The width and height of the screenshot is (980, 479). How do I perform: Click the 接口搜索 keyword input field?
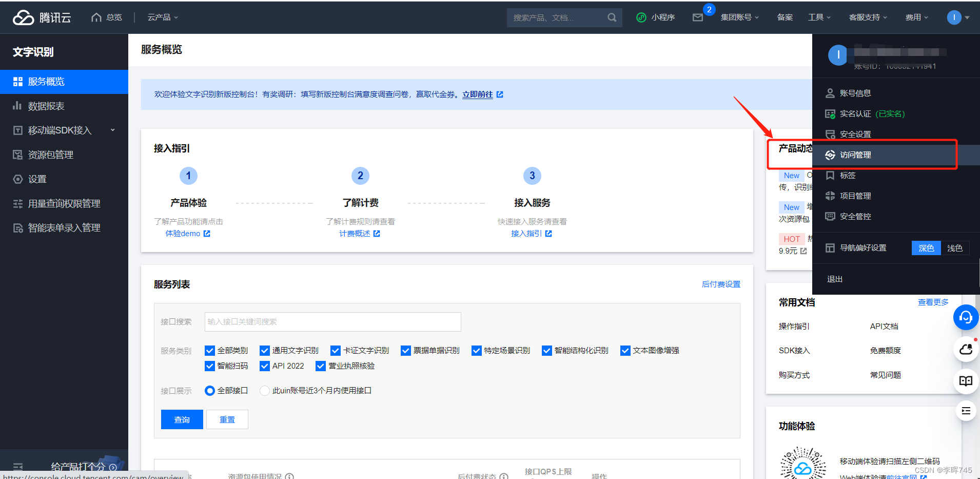pyautogui.click(x=332, y=322)
